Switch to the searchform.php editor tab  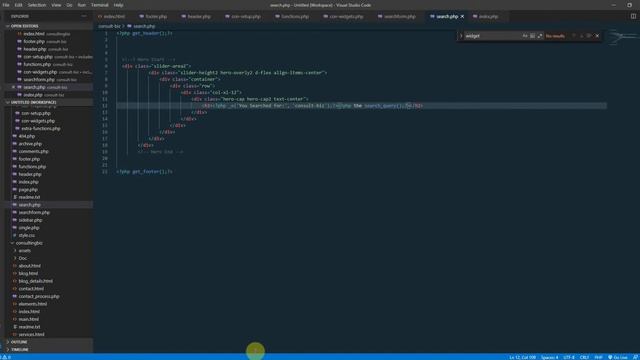(x=397, y=16)
